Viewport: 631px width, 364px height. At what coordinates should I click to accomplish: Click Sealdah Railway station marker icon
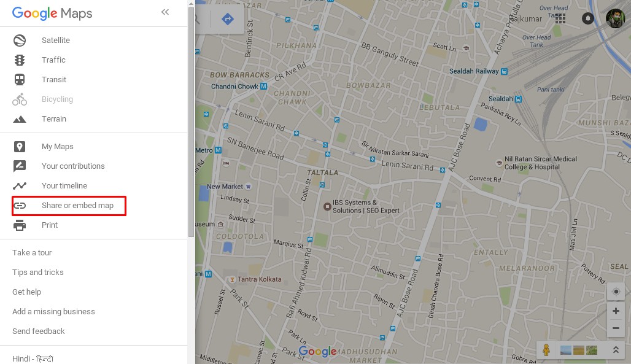[x=504, y=71]
